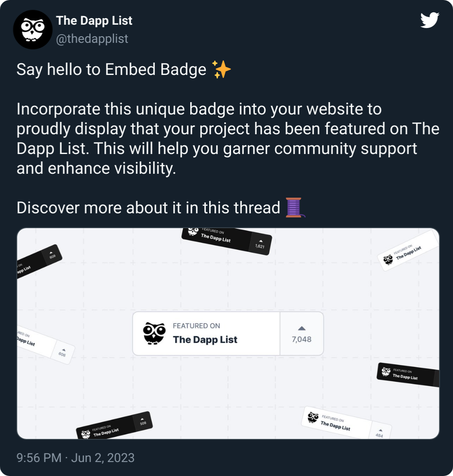This screenshot has width=453, height=476.
Task: Click the tilted white badge at top right
Action: tap(409, 251)
